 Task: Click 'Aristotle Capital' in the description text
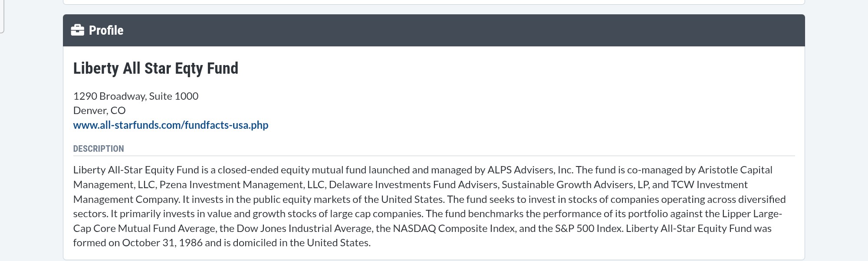(x=735, y=170)
